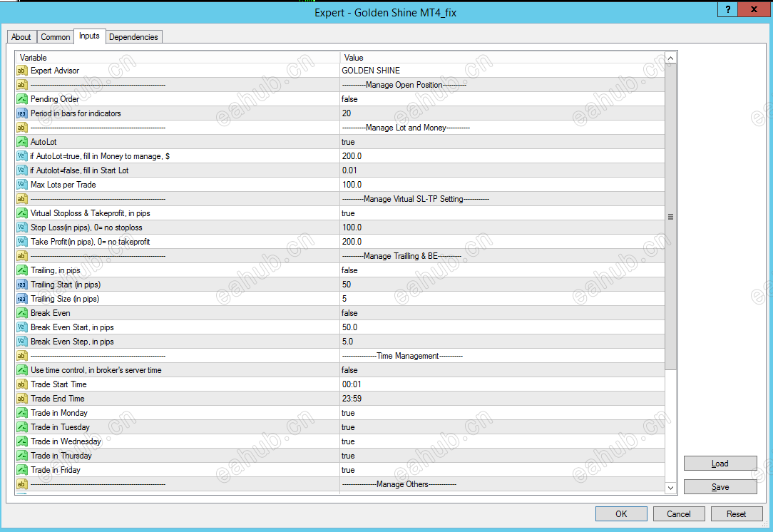
Task: Click the icon beside Trade in Wednesday
Action: click(x=21, y=442)
